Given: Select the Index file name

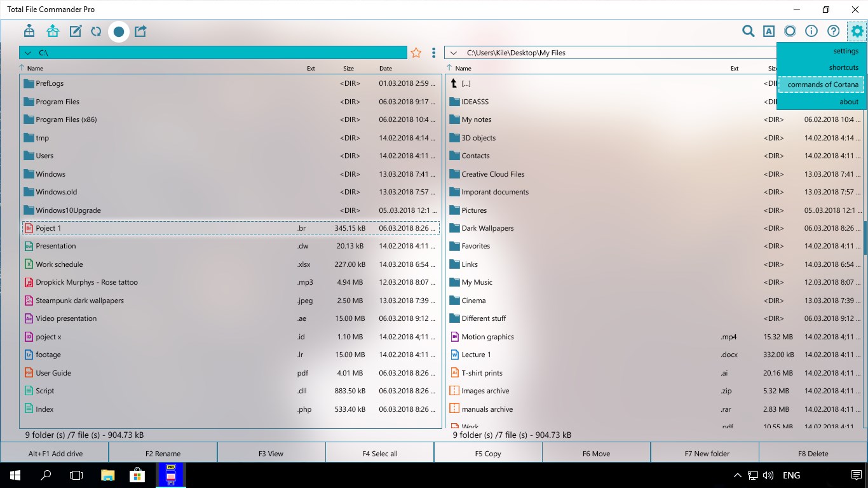Looking at the screenshot, I should pyautogui.click(x=44, y=409).
